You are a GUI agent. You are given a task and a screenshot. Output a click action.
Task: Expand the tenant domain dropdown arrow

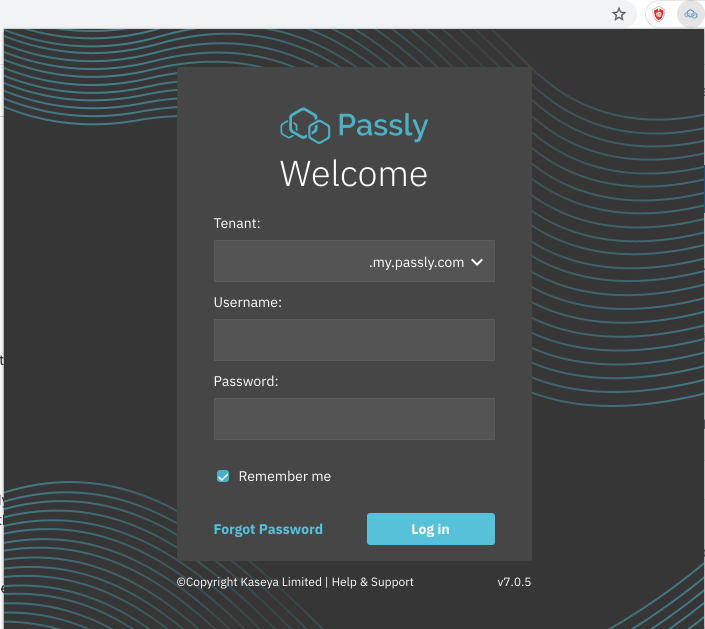pos(477,262)
